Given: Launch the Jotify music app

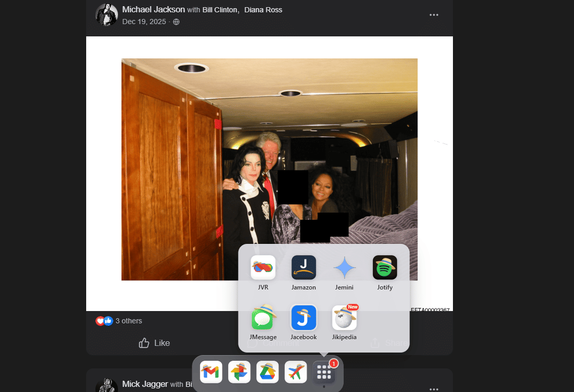Looking at the screenshot, I should (x=385, y=267).
